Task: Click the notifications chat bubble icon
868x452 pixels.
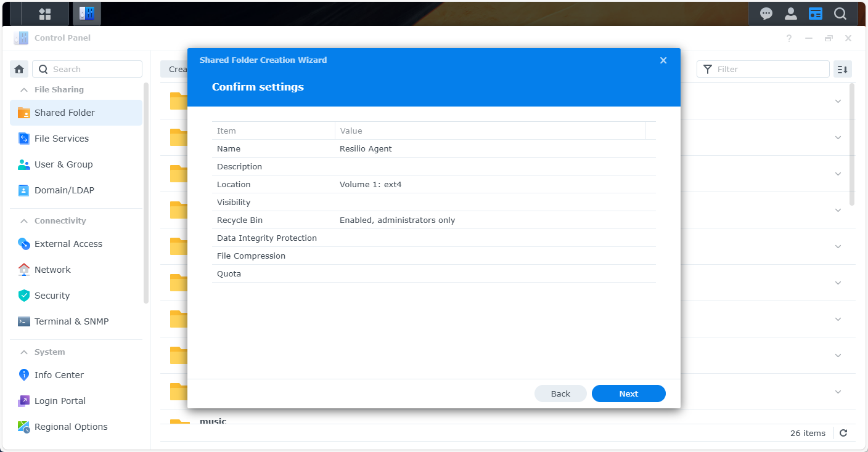Action: 766,14
